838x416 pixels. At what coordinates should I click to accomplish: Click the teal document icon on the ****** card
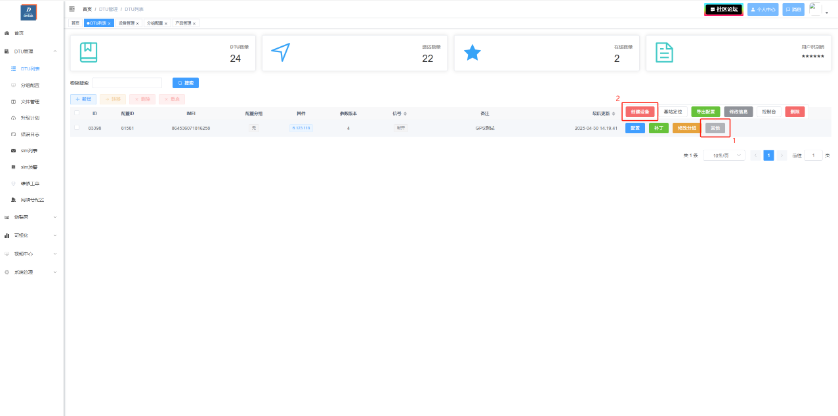664,52
